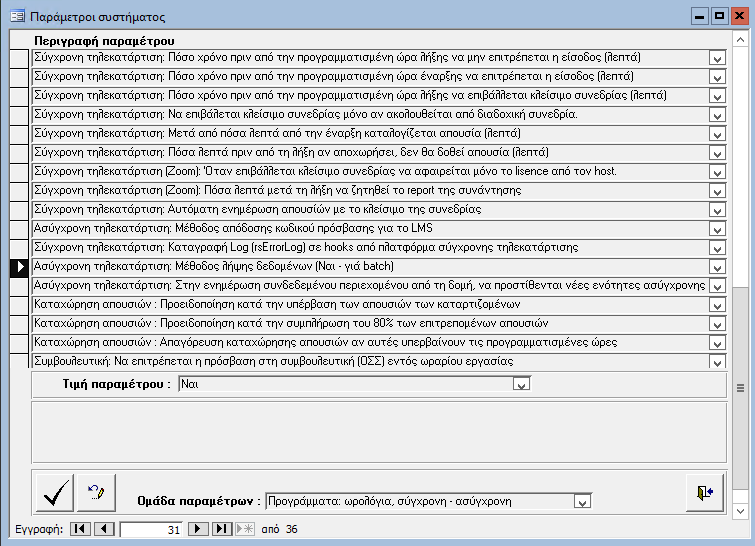Go to next record navigation button

pyautogui.click(x=199, y=528)
